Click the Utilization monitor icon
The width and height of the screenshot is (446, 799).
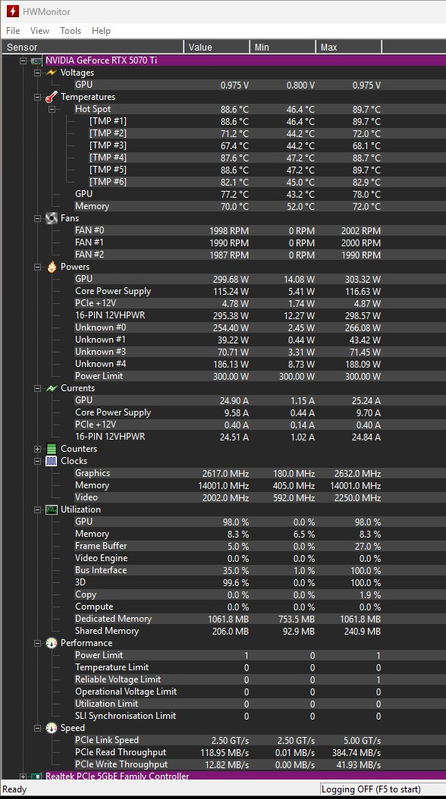[x=51, y=510]
